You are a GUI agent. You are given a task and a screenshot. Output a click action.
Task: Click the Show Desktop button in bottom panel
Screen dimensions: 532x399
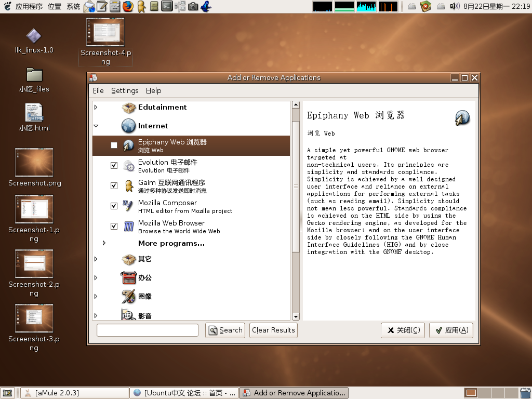[7, 393]
